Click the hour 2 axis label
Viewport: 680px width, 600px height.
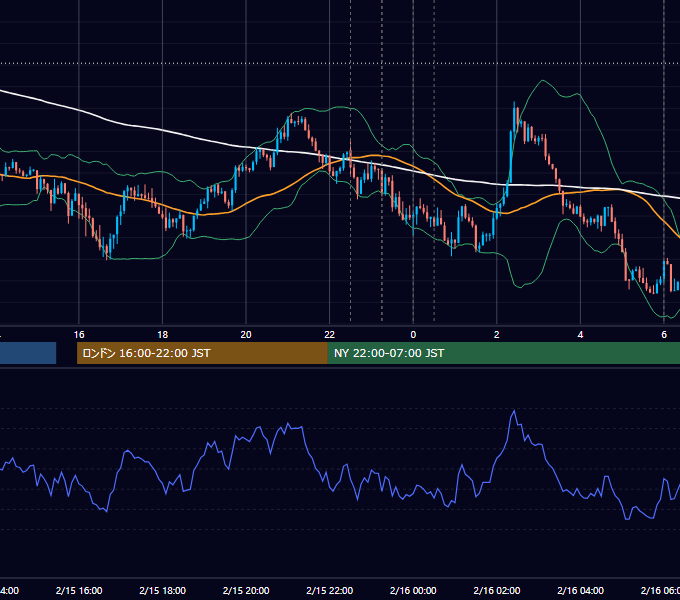click(x=497, y=335)
